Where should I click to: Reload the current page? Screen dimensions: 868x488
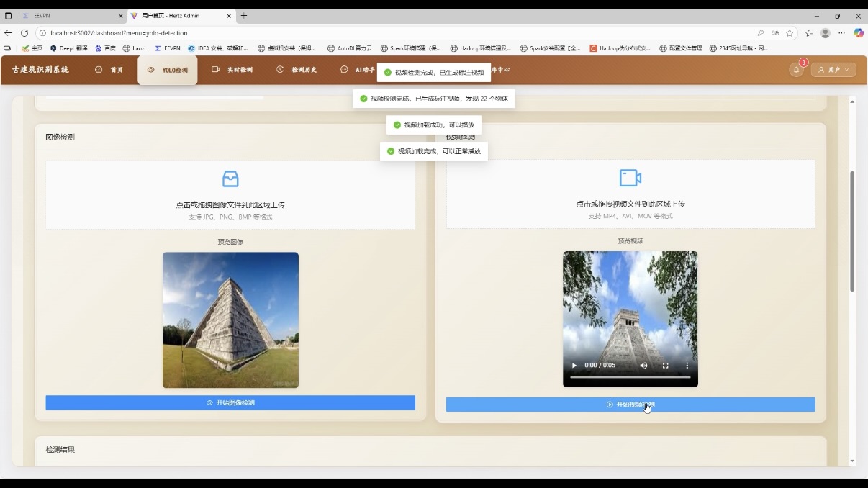(x=24, y=33)
